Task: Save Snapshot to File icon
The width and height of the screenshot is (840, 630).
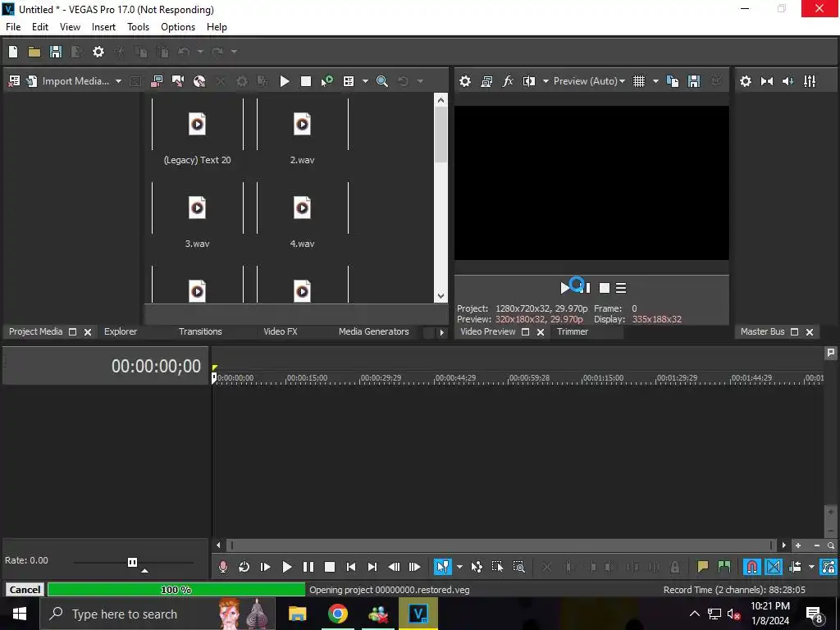Action: tap(694, 81)
